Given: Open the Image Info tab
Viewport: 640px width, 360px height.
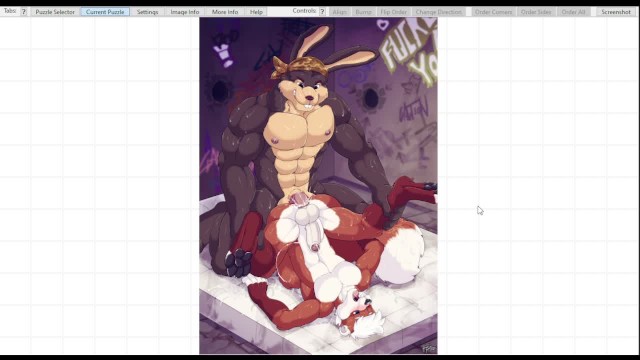Looking at the screenshot, I should [x=185, y=12].
